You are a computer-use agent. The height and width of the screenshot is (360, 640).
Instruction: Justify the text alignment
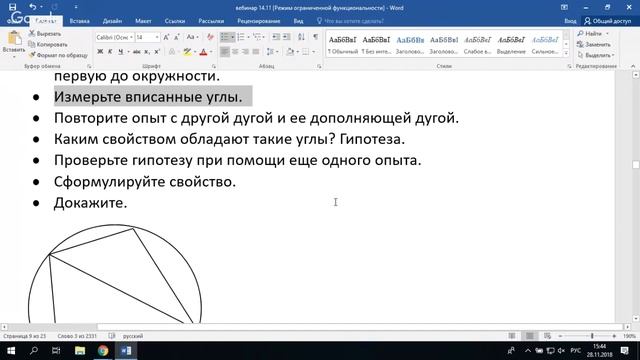(x=256, y=52)
